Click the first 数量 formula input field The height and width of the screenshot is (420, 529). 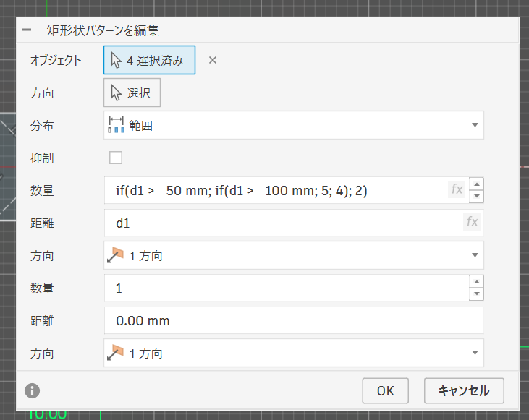click(287, 190)
